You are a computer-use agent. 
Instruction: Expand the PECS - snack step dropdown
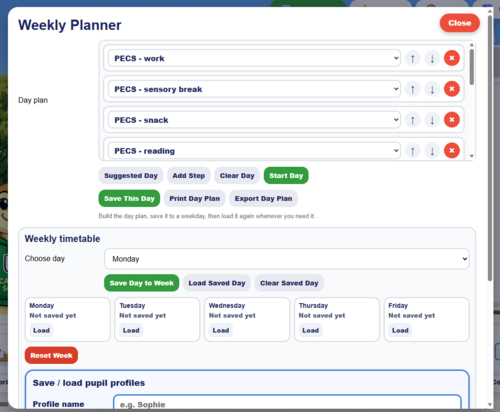[x=254, y=120]
